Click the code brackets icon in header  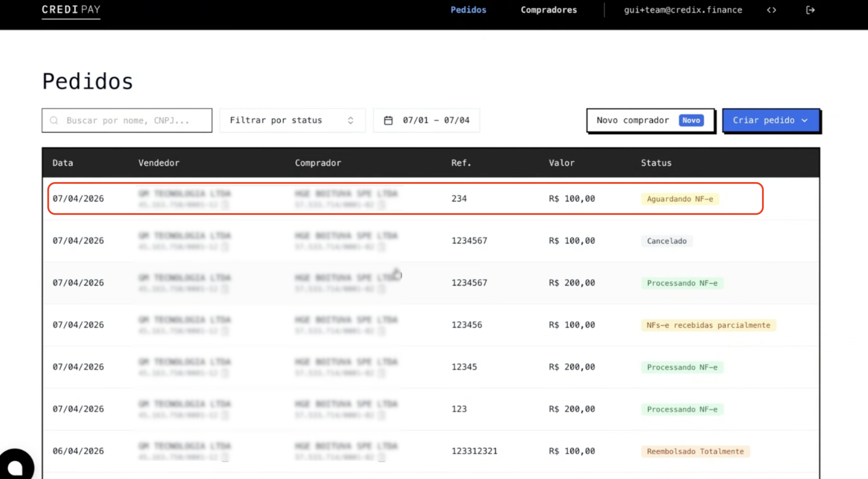[x=771, y=10]
